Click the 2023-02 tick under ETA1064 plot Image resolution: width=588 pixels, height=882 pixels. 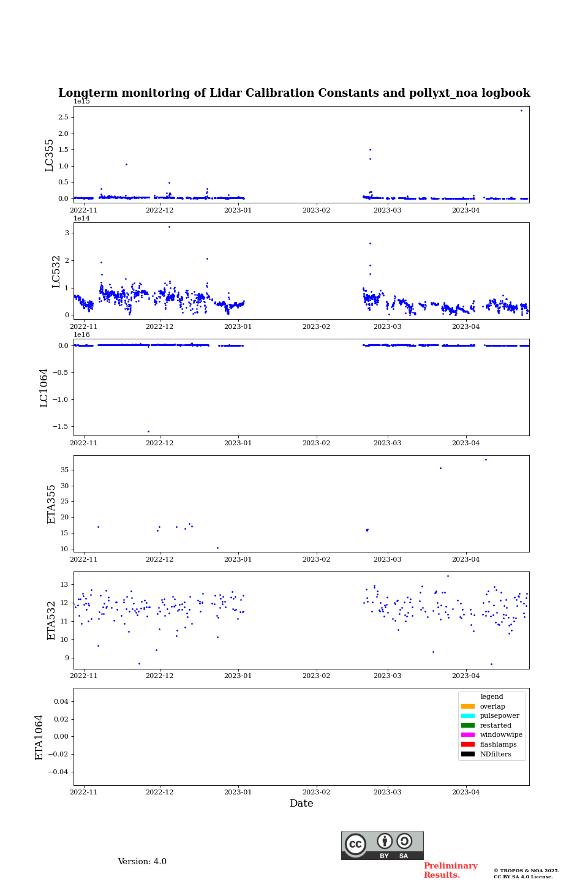pos(317,792)
